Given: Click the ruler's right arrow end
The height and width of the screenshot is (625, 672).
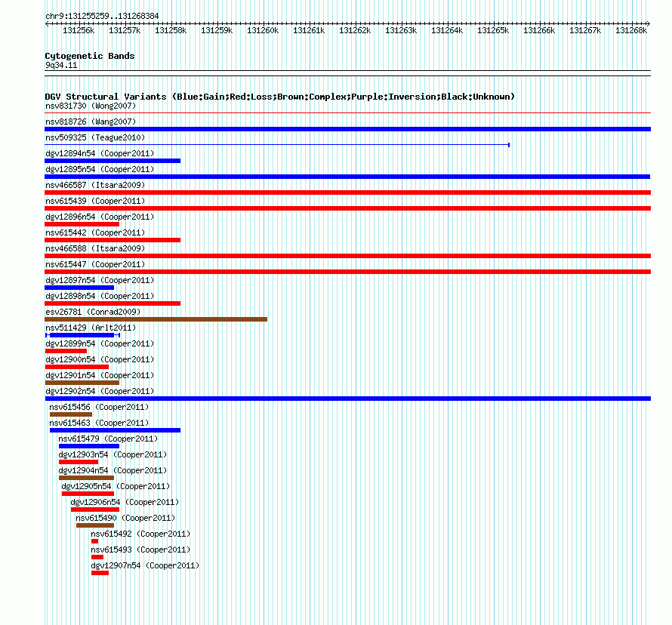Looking at the screenshot, I should click(649, 24).
